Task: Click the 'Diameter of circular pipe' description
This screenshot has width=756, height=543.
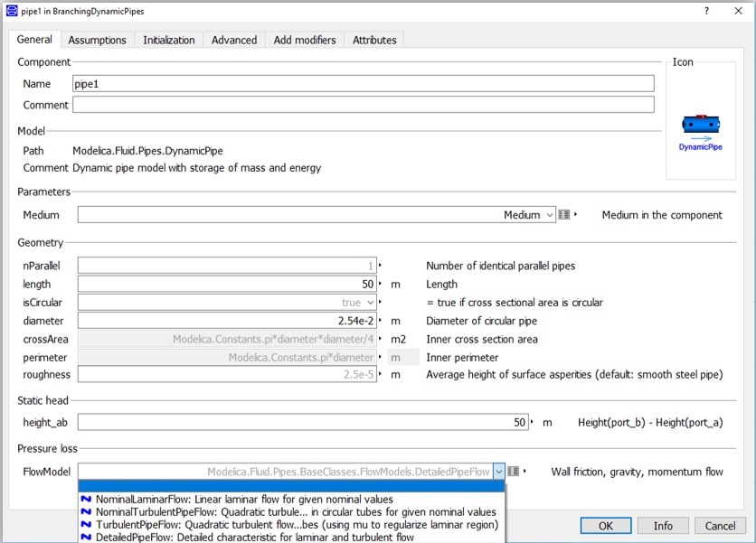Action: coord(481,321)
